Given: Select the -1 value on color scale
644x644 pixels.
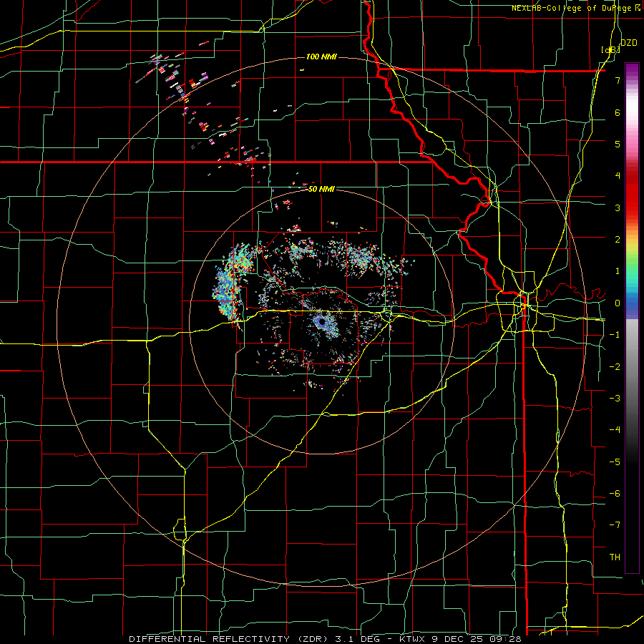Looking at the screenshot, I should pyautogui.click(x=615, y=335).
